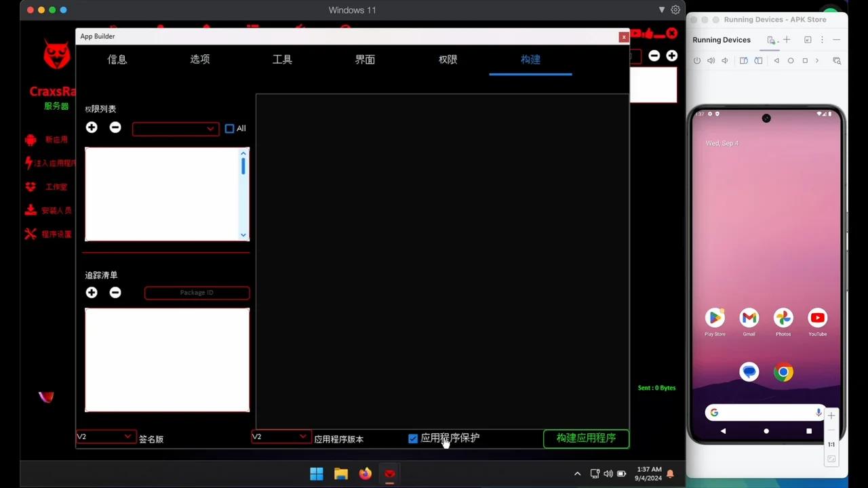The width and height of the screenshot is (868, 488).
Task: Uncheck the 应用程序保护 checkbox
Action: pos(413,439)
